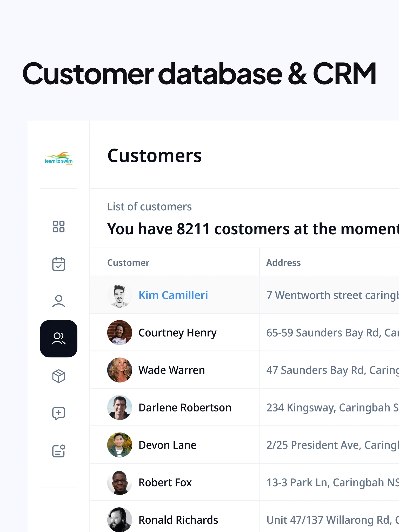
Task: Click the Address column header
Action: (283, 263)
